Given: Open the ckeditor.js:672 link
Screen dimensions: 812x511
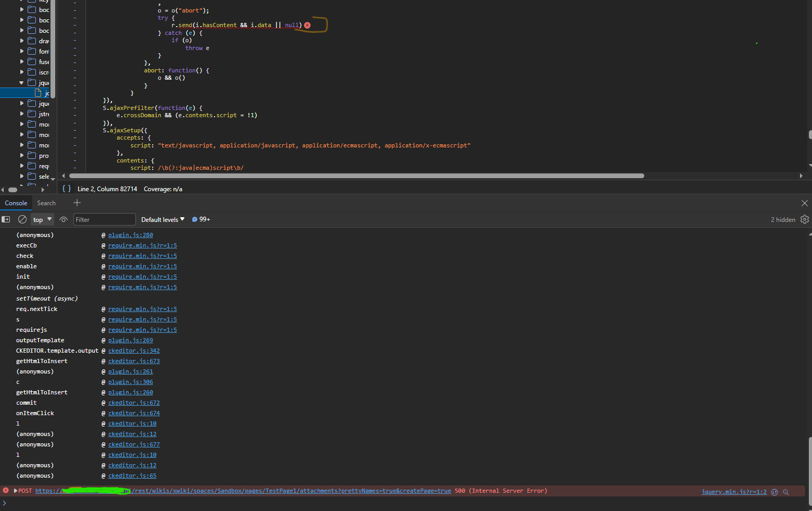Looking at the screenshot, I should 134,403.
